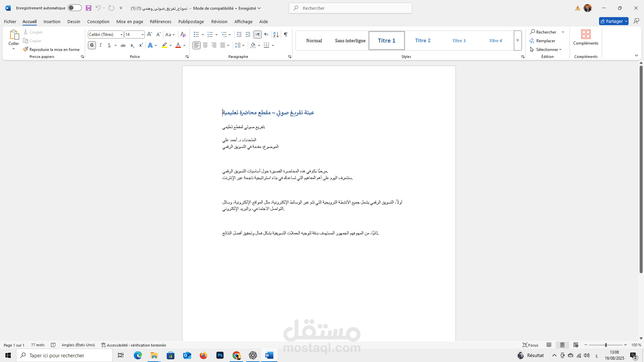
Task: Apply strikethrough formatting
Action: click(x=123, y=45)
